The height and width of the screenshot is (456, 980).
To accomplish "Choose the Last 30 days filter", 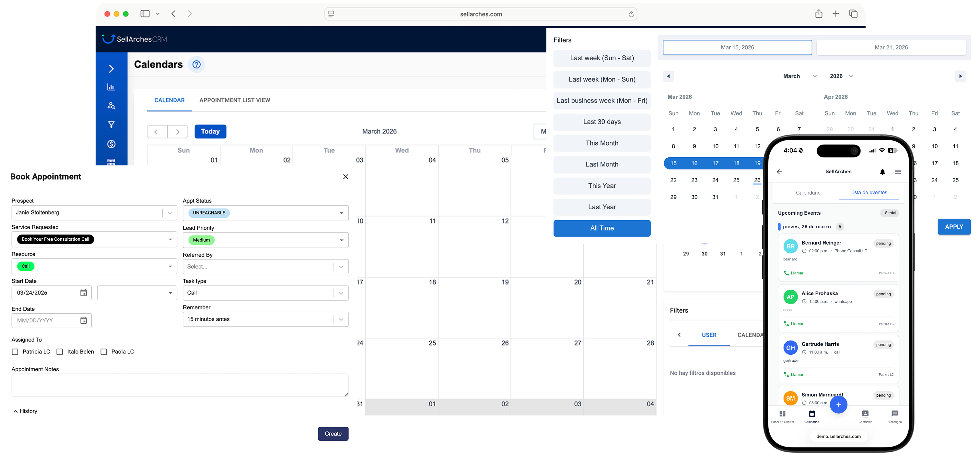I will [x=601, y=122].
